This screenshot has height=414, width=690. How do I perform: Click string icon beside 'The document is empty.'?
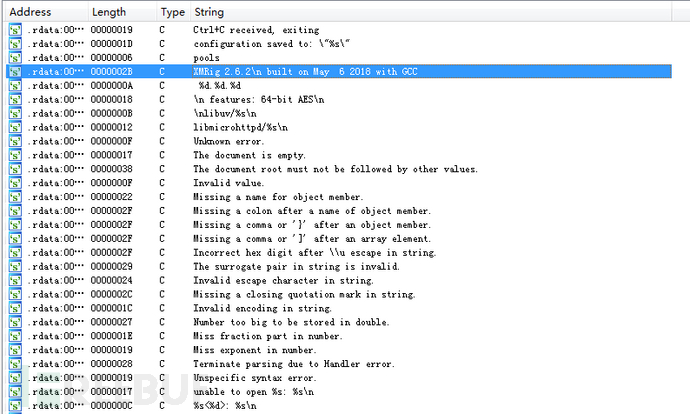pyautogui.click(x=15, y=155)
